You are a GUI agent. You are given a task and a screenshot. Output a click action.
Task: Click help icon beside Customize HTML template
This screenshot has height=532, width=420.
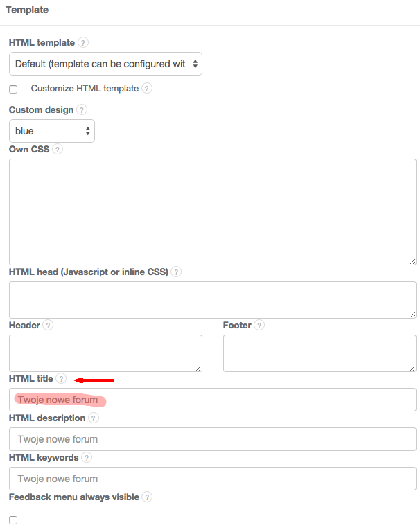146,89
